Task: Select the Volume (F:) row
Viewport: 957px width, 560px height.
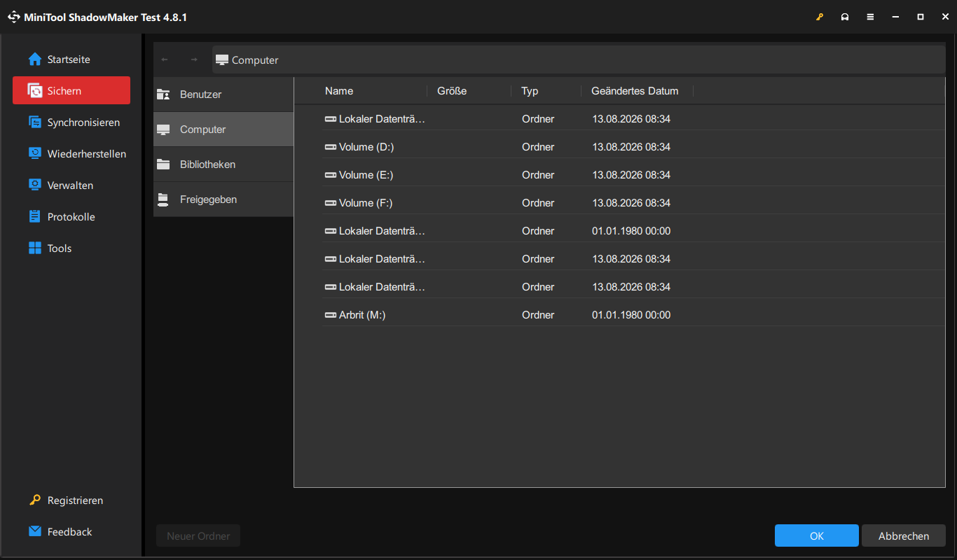Action: click(x=633, y=203)
